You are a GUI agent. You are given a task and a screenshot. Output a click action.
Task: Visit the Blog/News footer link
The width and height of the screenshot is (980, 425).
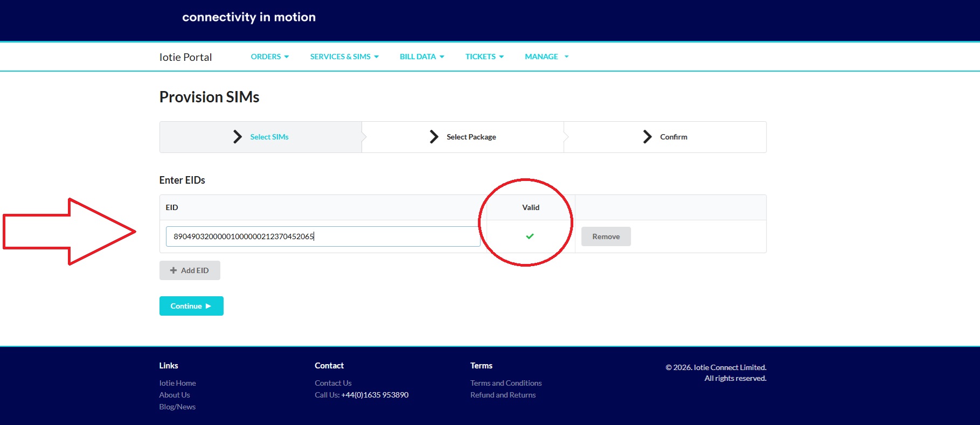pos(177,407)
